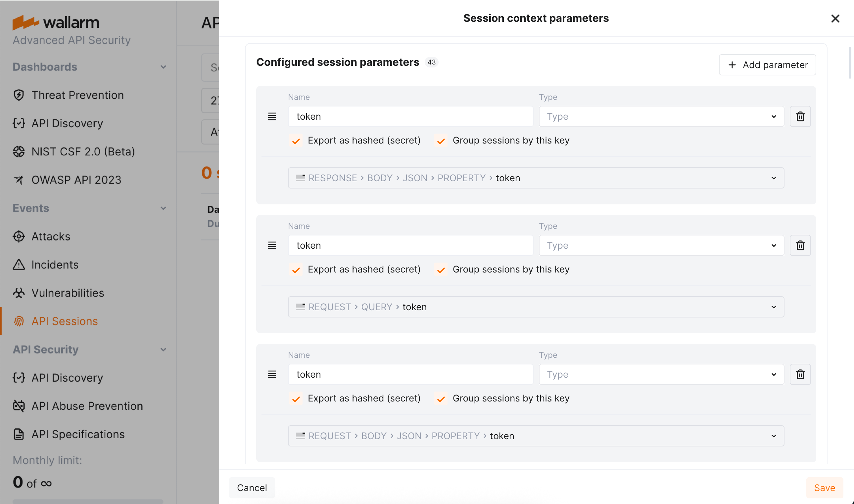Open the Type dropdown for first parameter
This screenshot has width=854, height=504.
[661, 116]
